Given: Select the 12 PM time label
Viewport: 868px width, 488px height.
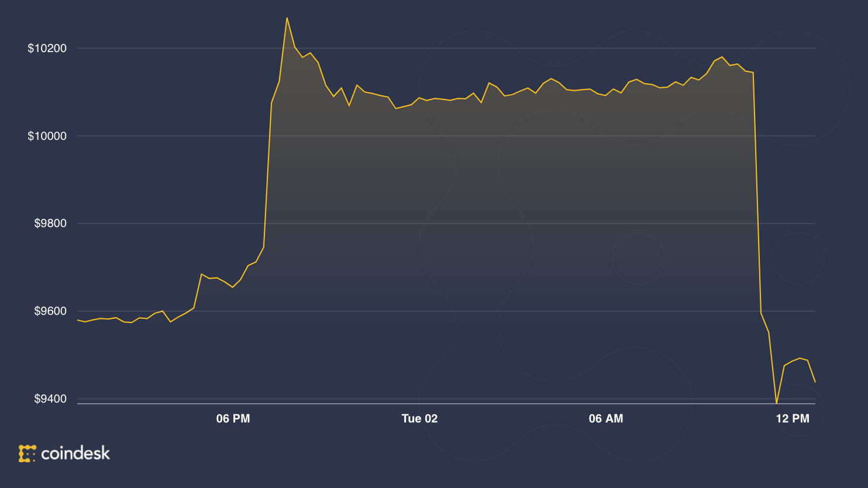Looking at the screenshot, I should click(x=793, y=418).
